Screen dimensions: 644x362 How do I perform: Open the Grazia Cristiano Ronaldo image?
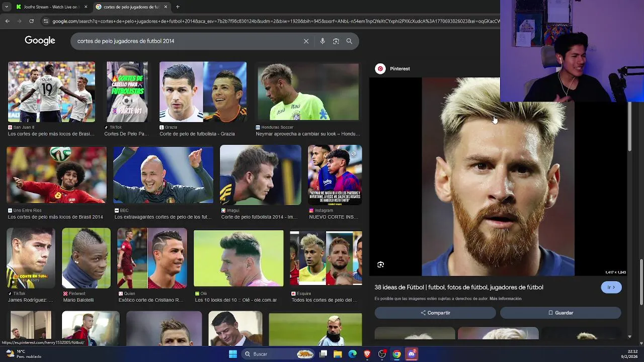(203, 92)
